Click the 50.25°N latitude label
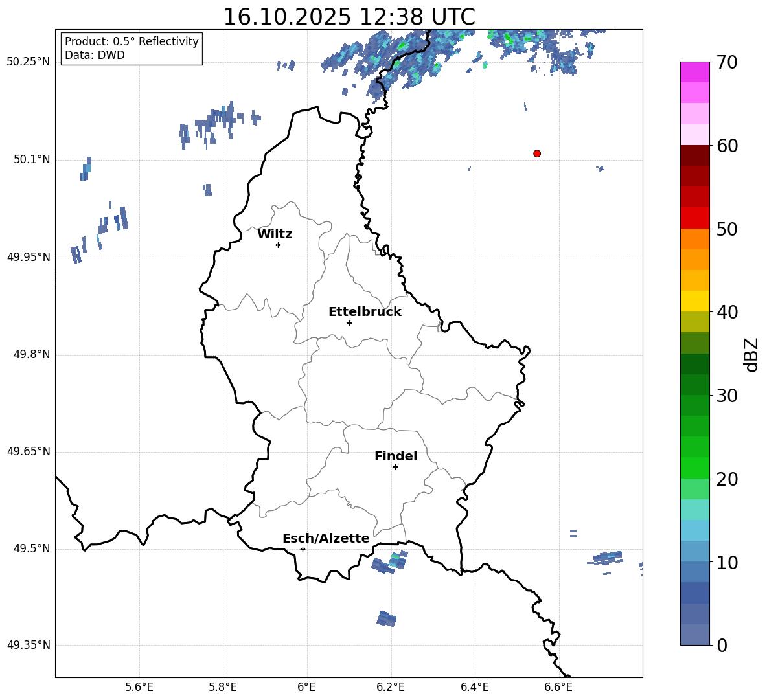Screen dimensions: 767x700 (x=29, y=62)
